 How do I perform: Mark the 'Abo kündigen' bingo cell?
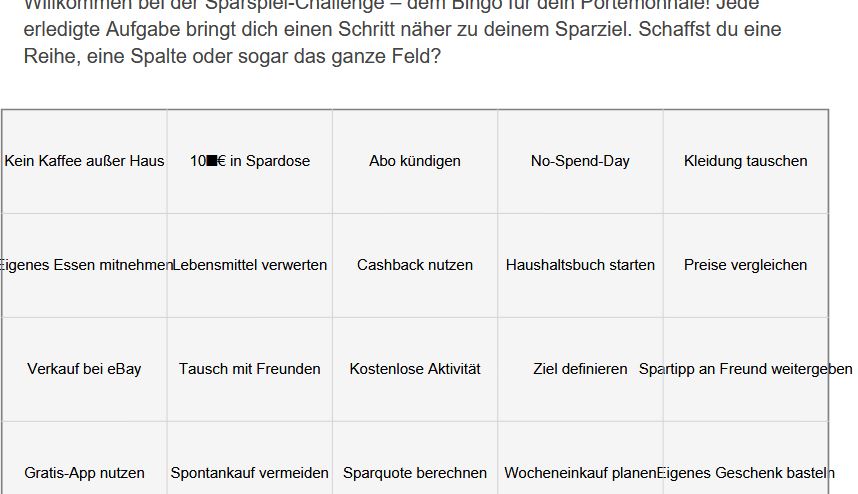click(415, 161)
